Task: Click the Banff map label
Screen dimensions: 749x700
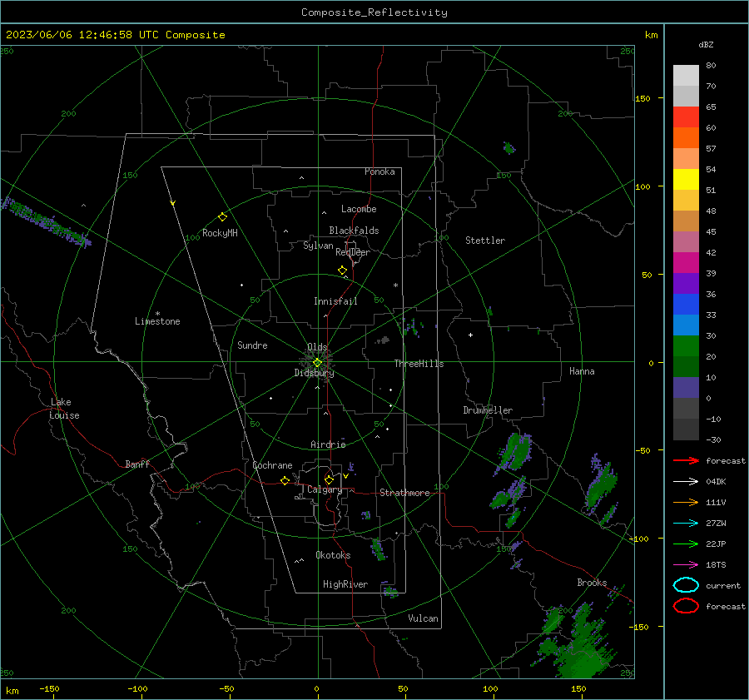Action: pyautogui.click(x=137, y=464)
